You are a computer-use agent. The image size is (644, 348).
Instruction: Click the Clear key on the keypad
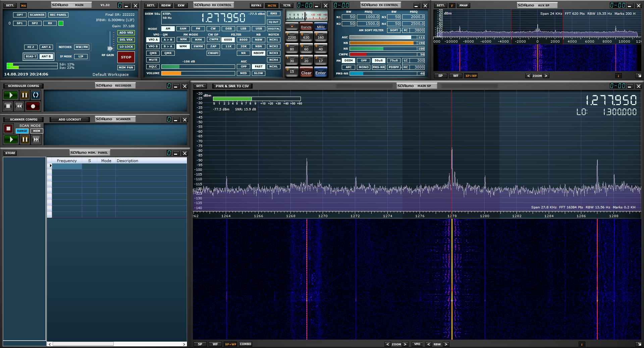[x=306, y=72]
